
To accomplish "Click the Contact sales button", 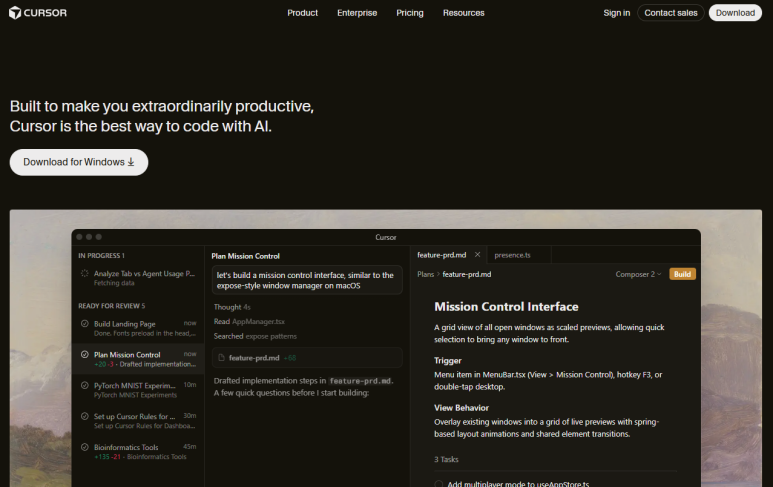I will pos(670,13).
